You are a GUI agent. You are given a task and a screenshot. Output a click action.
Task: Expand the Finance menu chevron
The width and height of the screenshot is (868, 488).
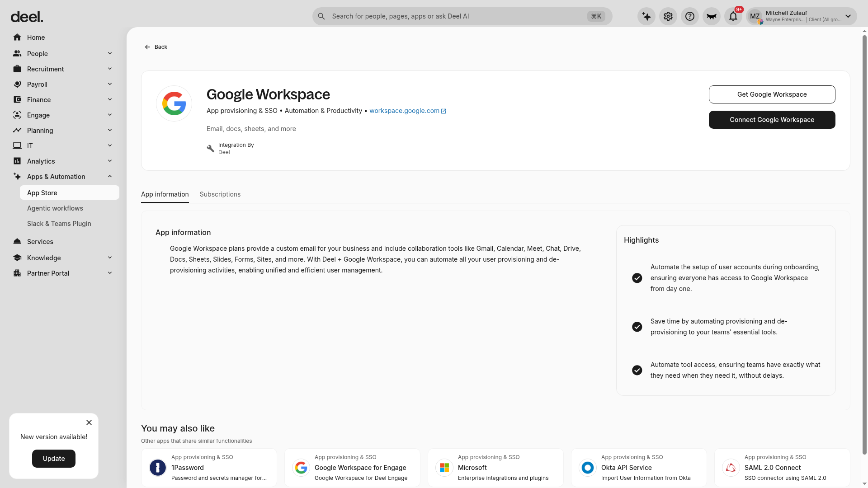(110, 99)
